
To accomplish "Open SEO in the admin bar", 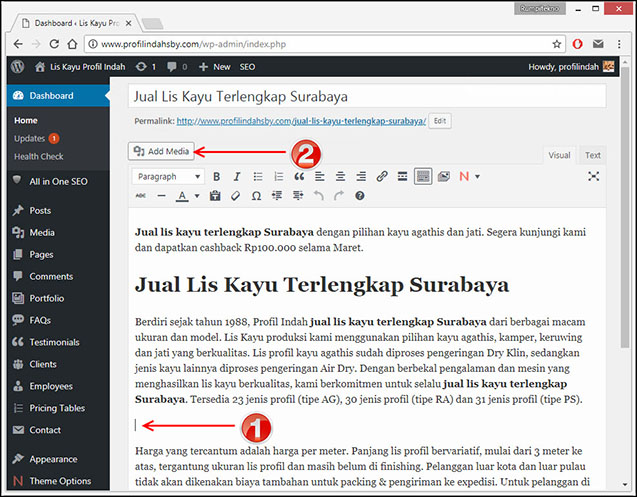I will coord(247,67).
